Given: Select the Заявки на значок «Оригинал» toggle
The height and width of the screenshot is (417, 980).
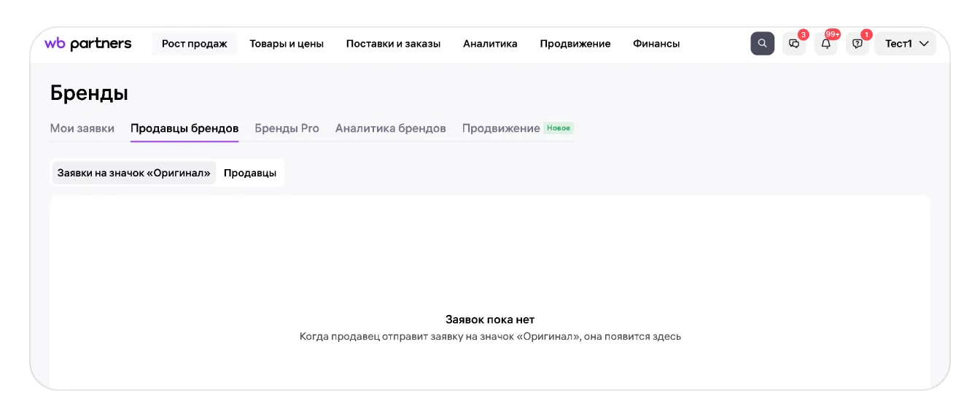Looking at the screenshot, I should pos(134,173).
